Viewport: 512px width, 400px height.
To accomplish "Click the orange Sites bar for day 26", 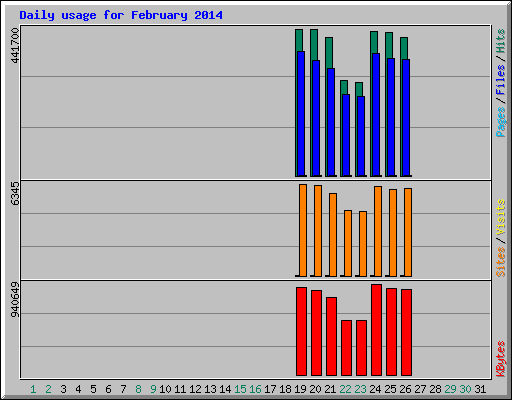I will click(408, 232).
